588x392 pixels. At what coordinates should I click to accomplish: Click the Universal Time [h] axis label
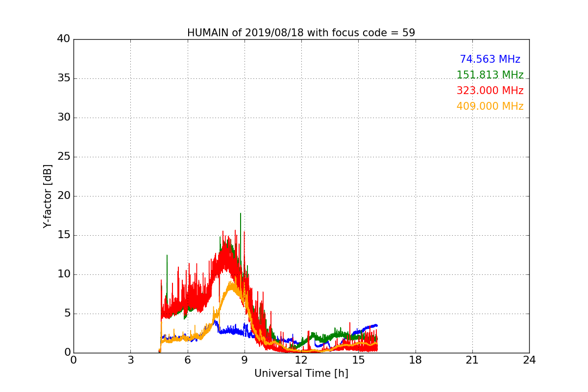(301, 373)
